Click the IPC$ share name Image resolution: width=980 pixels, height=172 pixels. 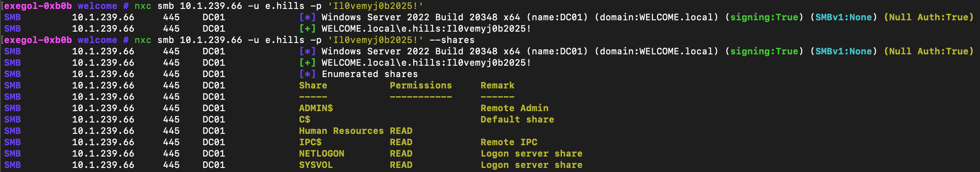click(x=310, y=142)
